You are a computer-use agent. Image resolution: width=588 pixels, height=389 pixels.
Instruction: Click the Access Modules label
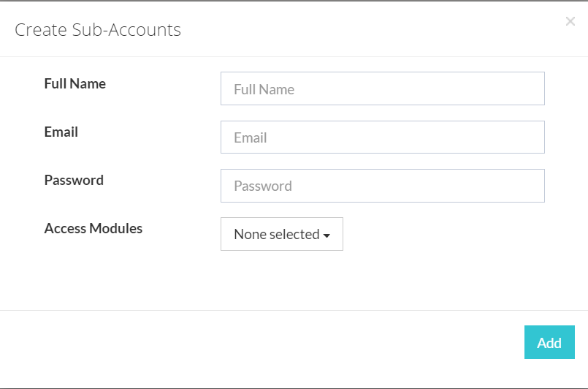click(x=93, y=228)
